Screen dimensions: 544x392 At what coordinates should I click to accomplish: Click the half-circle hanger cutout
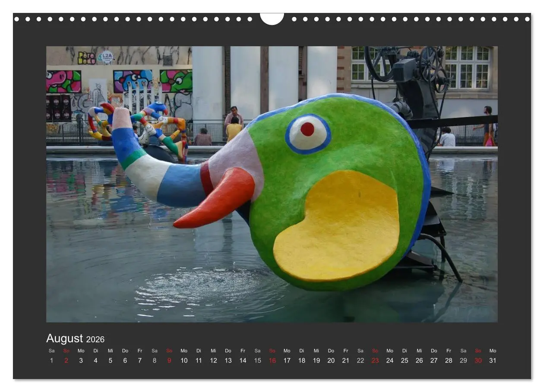(272, 19)
